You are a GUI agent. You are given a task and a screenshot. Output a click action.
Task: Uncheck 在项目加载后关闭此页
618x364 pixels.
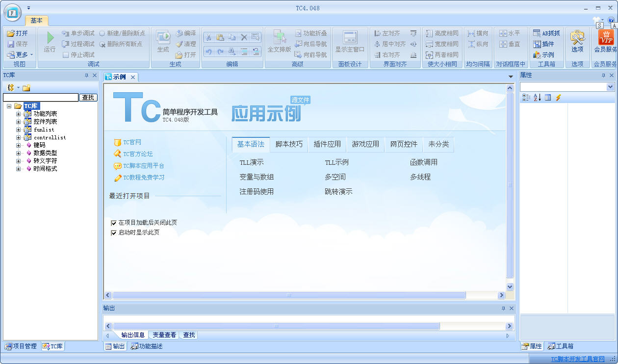(x=114, y=223)
